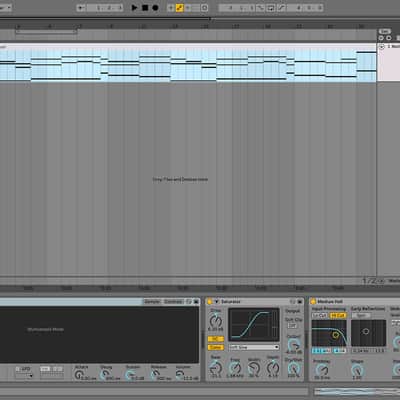Click the instrument save preset icon
The width and height of the screenshot is (400, 400).
click(196, 302)
